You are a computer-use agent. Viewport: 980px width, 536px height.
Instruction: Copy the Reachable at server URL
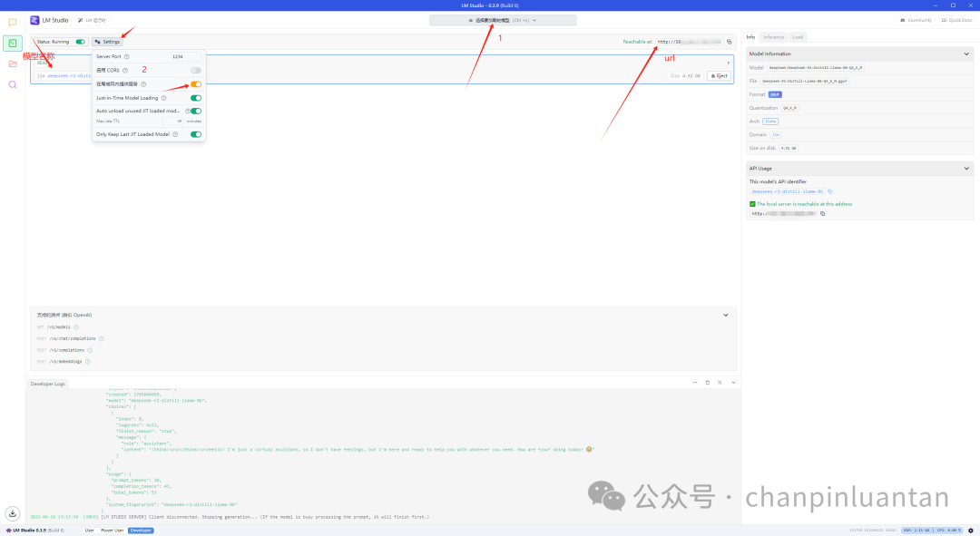(x=729, y=42)
